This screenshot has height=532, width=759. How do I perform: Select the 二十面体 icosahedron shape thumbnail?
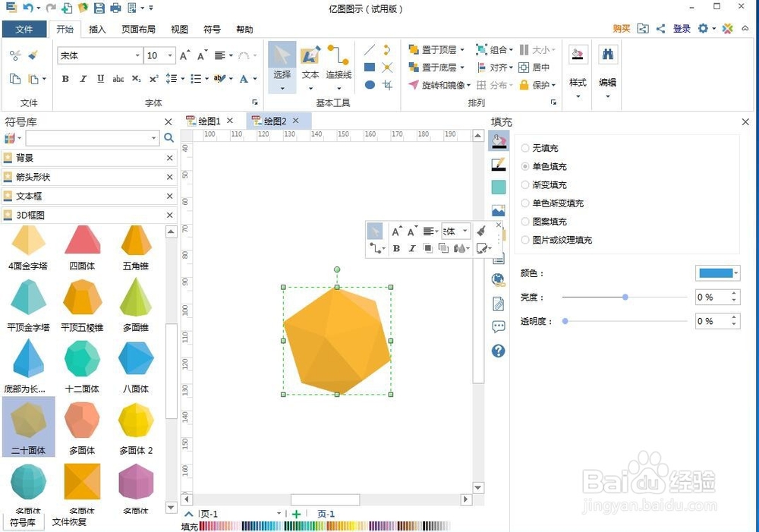click(28, 419)
